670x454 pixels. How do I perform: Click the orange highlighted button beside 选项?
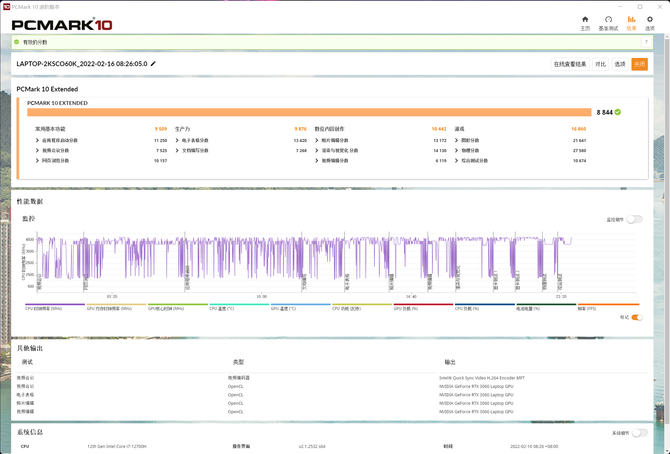click(x=640, y=64)
